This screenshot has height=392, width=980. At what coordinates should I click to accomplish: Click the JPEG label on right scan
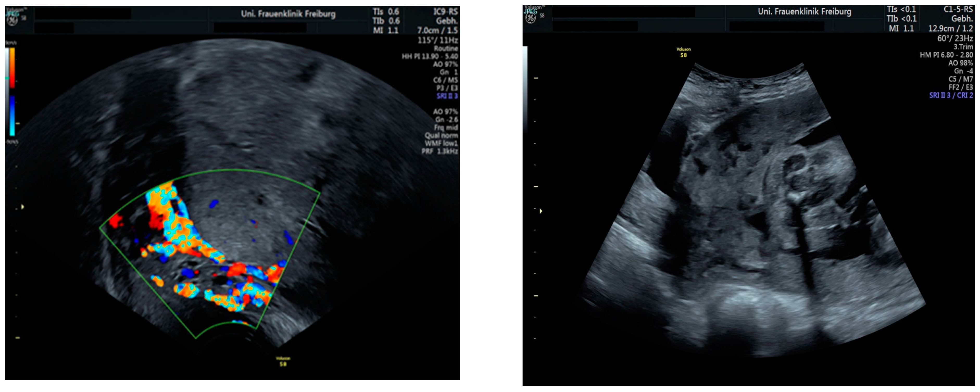pos(530,11)
